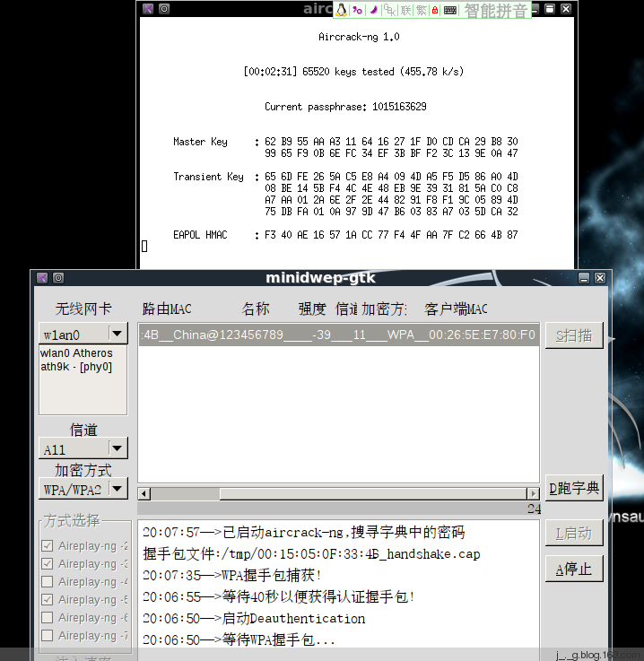Open the aircrack window menu X icon
The height and width of the screenshot is (661, 644).
click(x=148, y=8)
